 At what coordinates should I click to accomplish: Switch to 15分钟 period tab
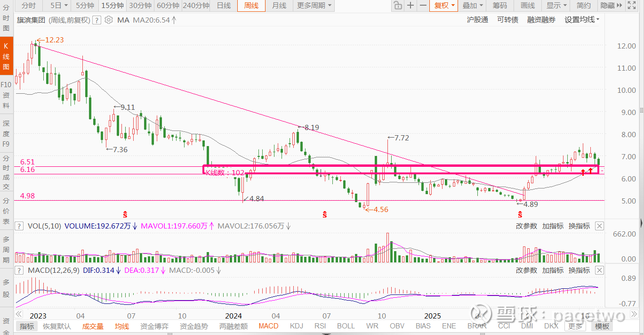tap(113, 6)
